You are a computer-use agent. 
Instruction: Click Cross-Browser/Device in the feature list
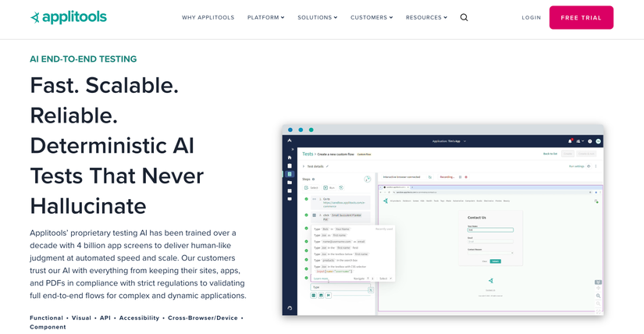[x=203, y=318]
